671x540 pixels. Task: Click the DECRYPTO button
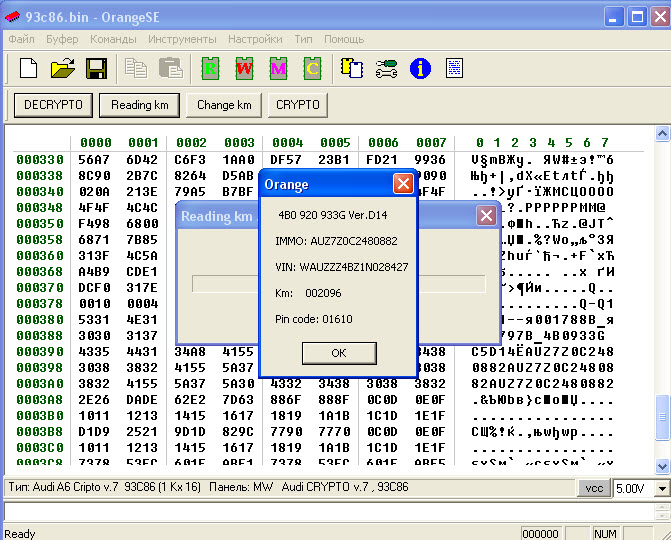[x=54, y=105]
